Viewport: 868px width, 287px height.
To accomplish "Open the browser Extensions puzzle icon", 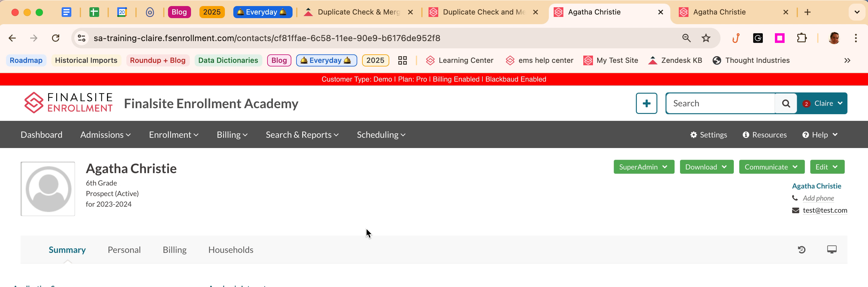I will (802, 38).
